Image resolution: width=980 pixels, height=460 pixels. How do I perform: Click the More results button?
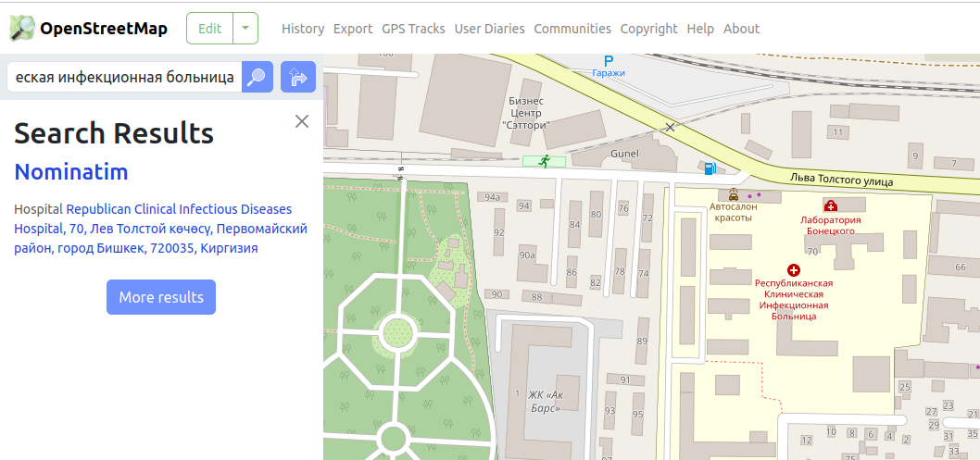161,297
